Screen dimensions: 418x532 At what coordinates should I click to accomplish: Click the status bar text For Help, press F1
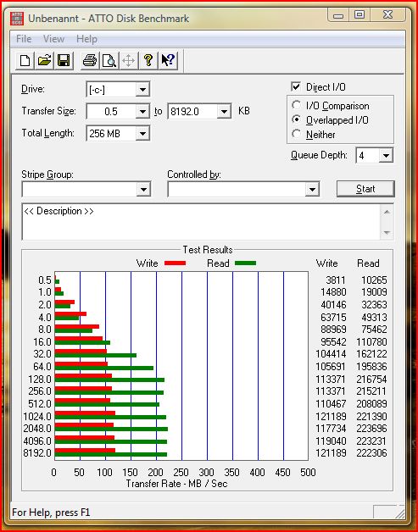51,512
